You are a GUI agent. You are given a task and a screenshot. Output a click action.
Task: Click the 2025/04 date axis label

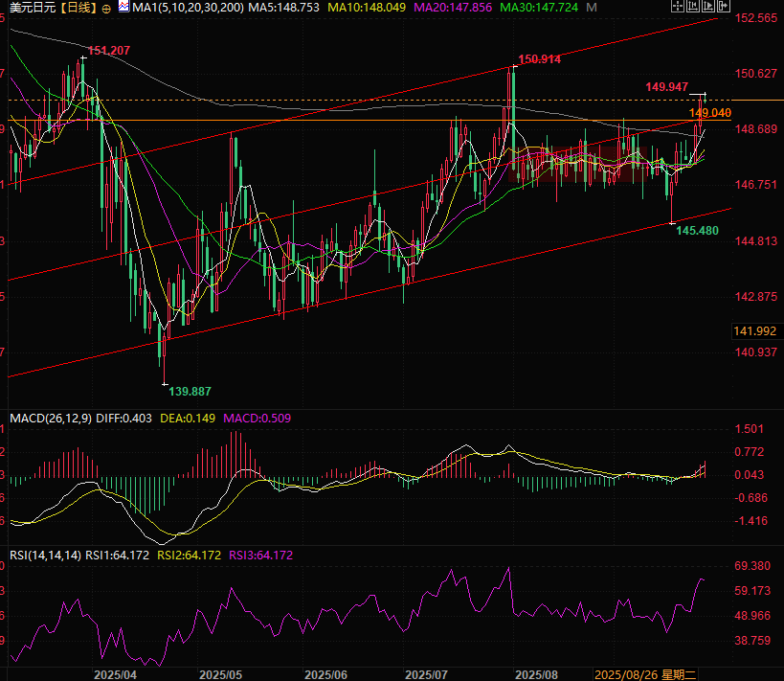tap(116, 674)
